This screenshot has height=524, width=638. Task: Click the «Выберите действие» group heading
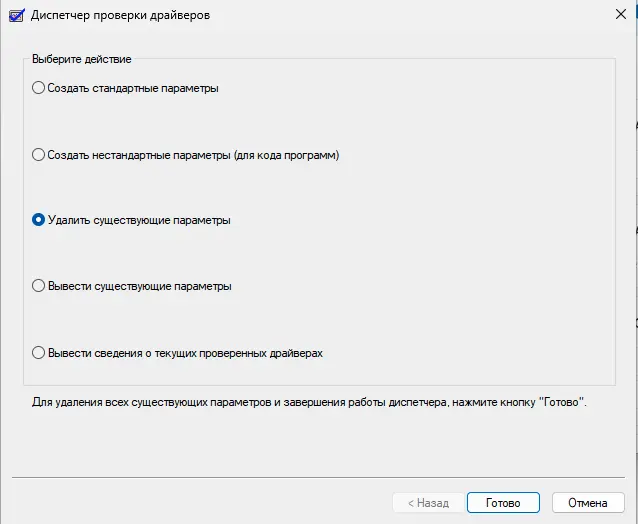tap(82, 59)
